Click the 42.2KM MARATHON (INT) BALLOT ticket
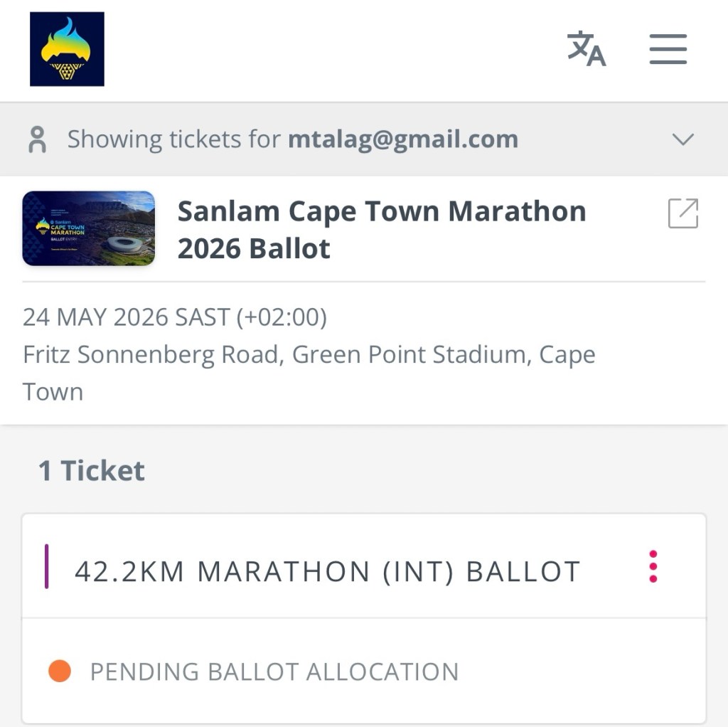Viewport: 728px width, 727px height. coord(327,571)
